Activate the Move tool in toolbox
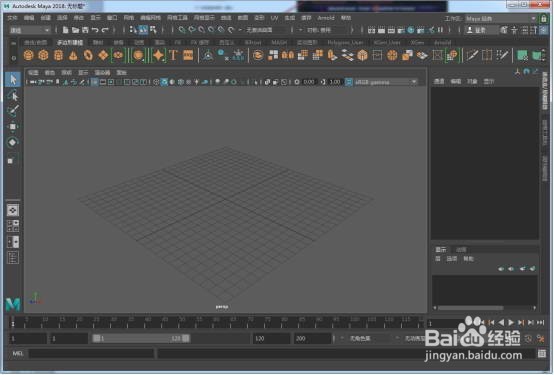 13,127
